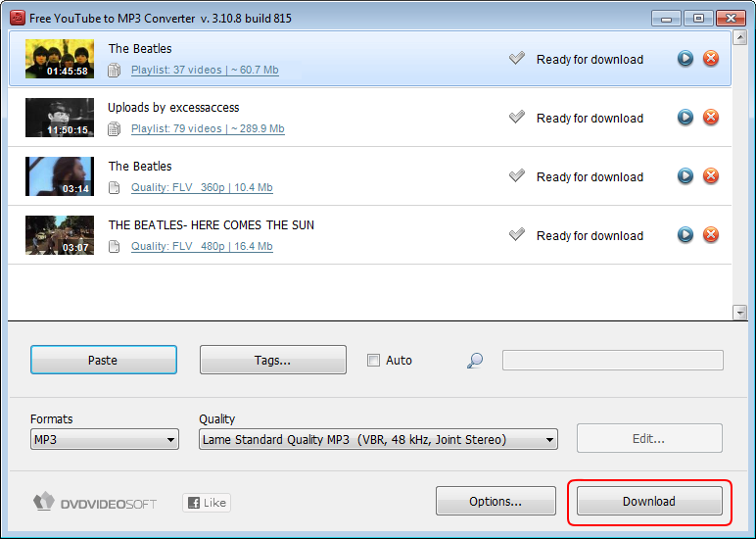This screenshot has height=539, width=756.
Task: Click the DVDVideoSoft logo
Action: click(x=95, y=502)
